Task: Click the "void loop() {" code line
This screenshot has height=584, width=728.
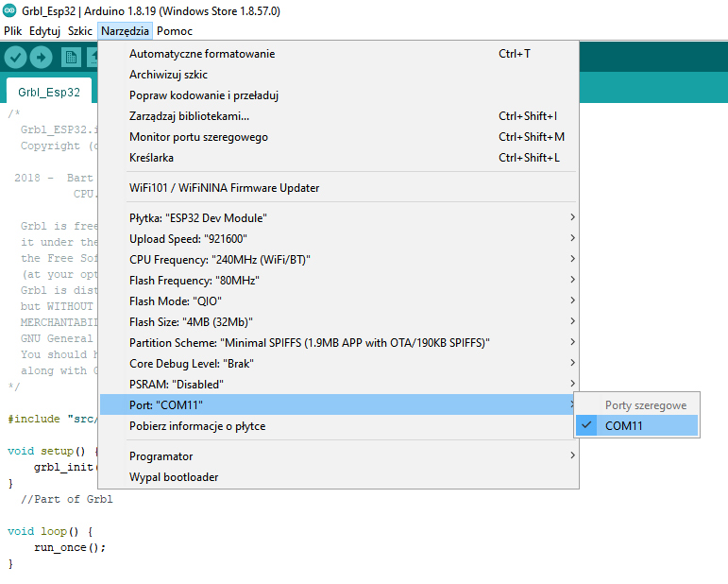Action: (50, 531)
